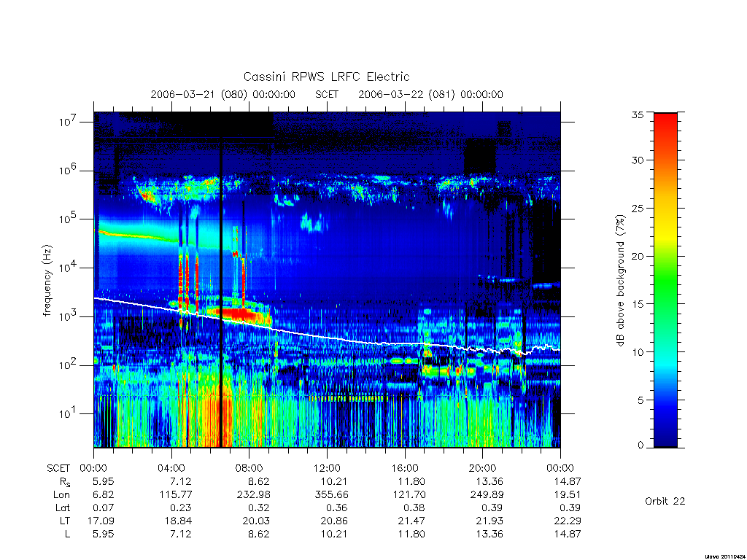Click the colorbar value "35"
This screenshot has width=747, height=560.
pyautogui.click(x=638, y=114)
